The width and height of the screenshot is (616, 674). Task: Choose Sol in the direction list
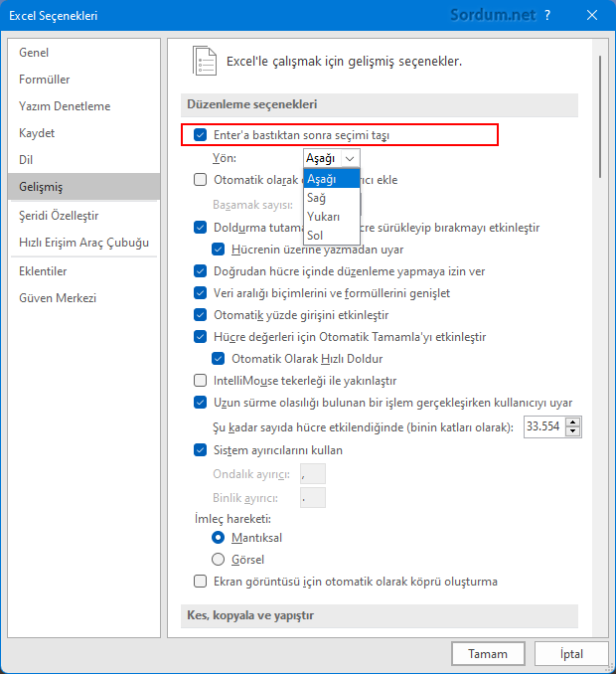pyautogui.click(x=332, y=236)
